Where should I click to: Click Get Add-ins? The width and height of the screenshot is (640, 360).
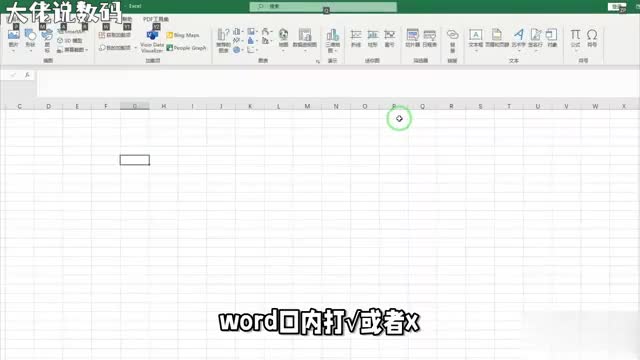115,35
